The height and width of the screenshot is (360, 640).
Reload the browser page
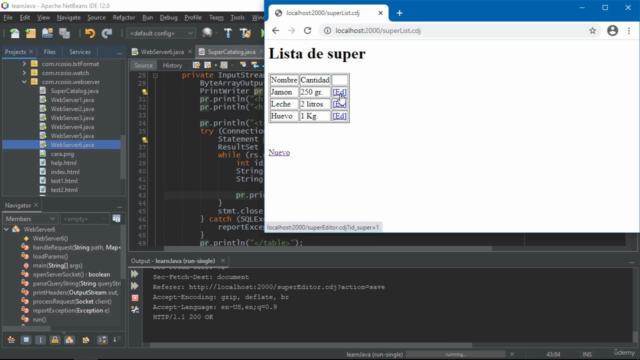(307, 31)
